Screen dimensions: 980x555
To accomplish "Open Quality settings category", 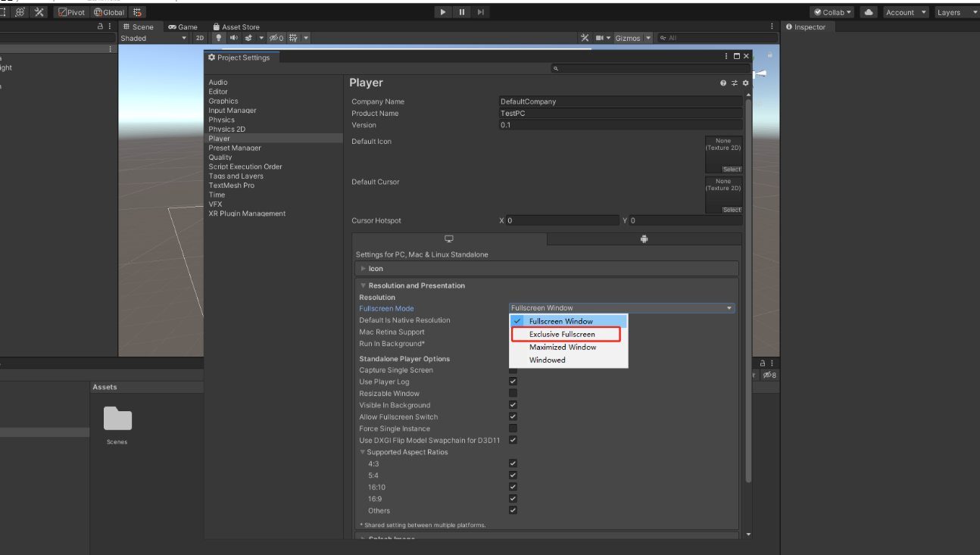I will coord(220,157).
